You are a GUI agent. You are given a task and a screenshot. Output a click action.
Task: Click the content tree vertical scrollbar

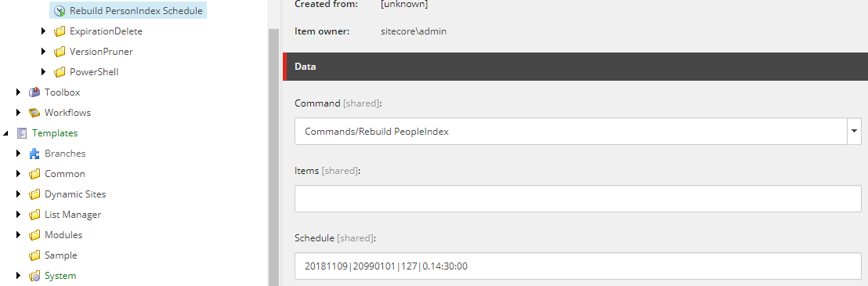273,157
